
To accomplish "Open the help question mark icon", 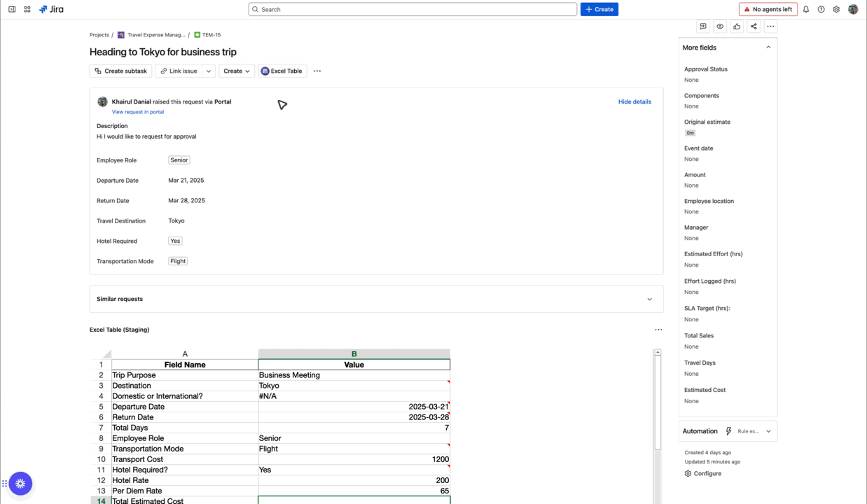I will [821, 9].
